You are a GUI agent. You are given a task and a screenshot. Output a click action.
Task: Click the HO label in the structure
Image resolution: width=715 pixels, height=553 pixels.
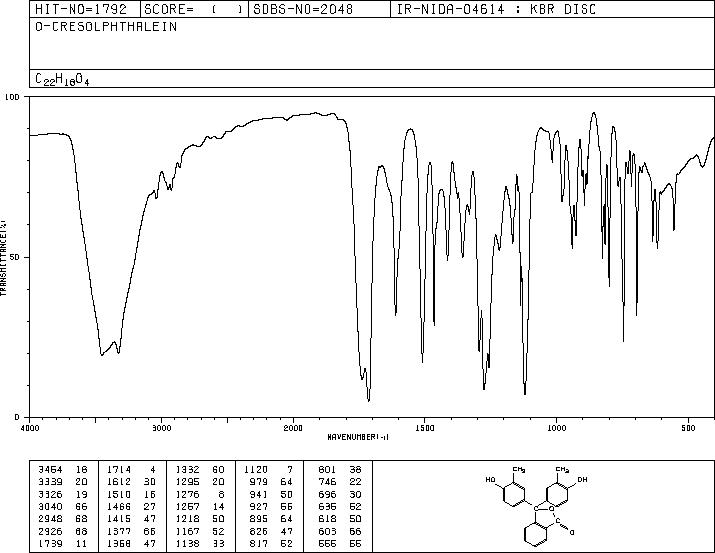[491, 480]
